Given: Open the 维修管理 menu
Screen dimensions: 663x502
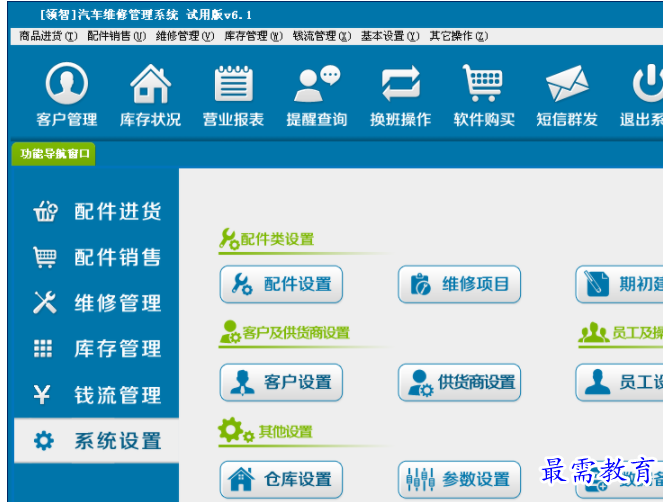Looking at the screenshot, I should coord(185,36).
